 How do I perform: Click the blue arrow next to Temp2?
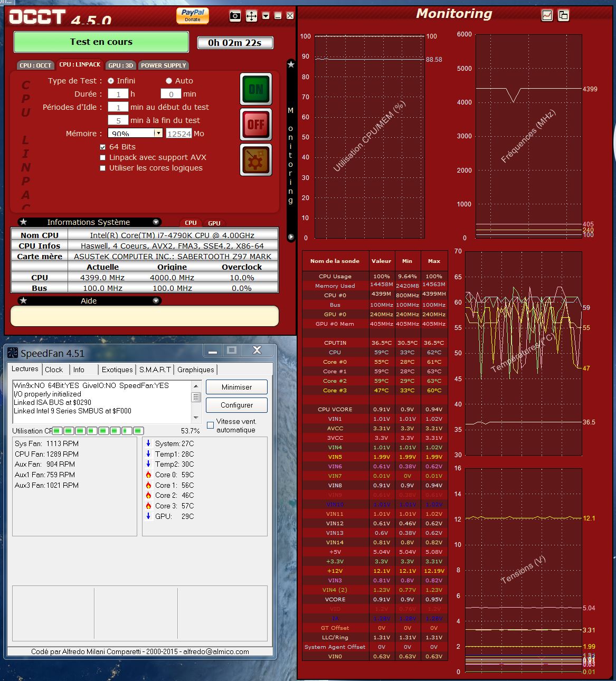[148, 464]
